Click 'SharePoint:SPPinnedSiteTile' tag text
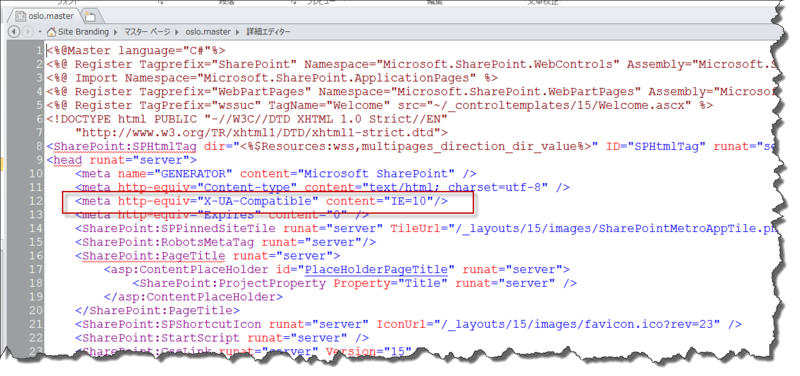This screenshot has width=800, height=376. tap(179, 229)
